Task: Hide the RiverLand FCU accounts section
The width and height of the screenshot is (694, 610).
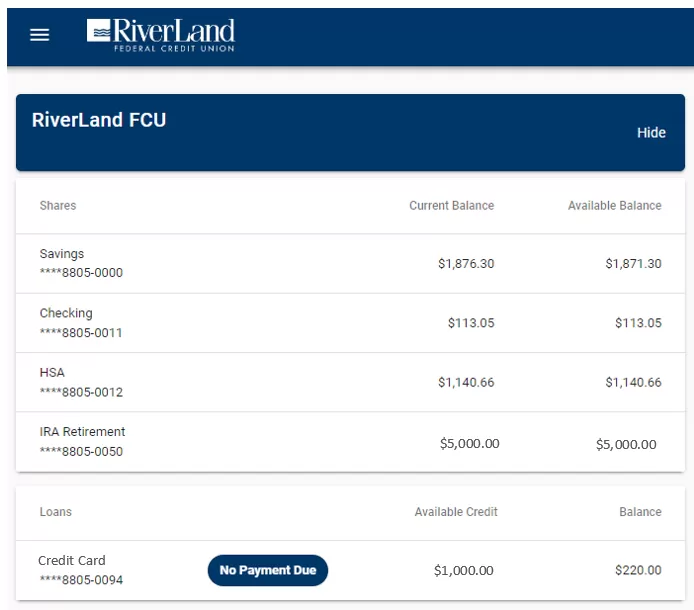Action: tap(651, 133)
